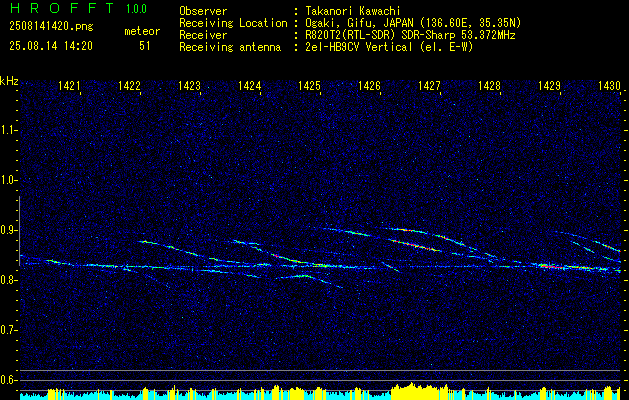Click the date stamp 25.08.14 14:20
This screenshot has width=629, height=400.
coord(51,46)
